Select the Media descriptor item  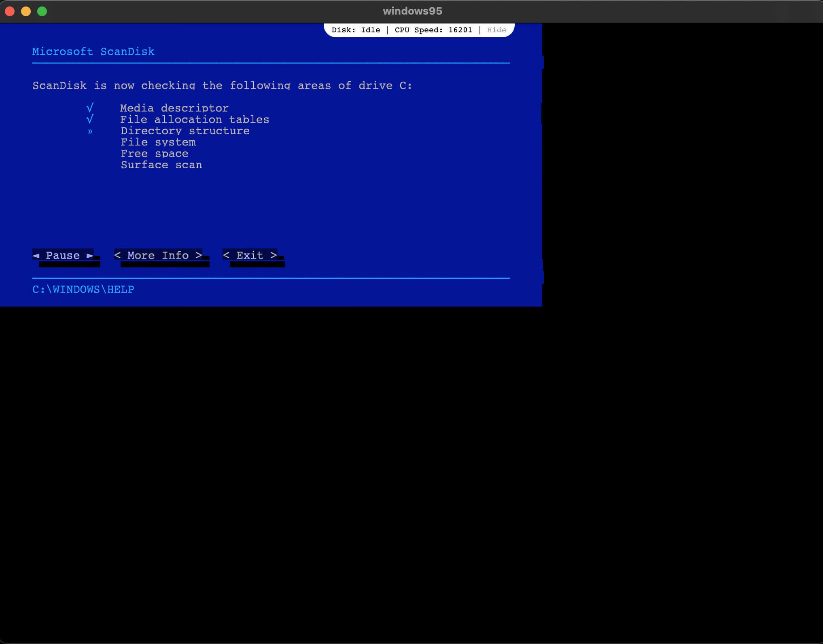tap(174, 108)
